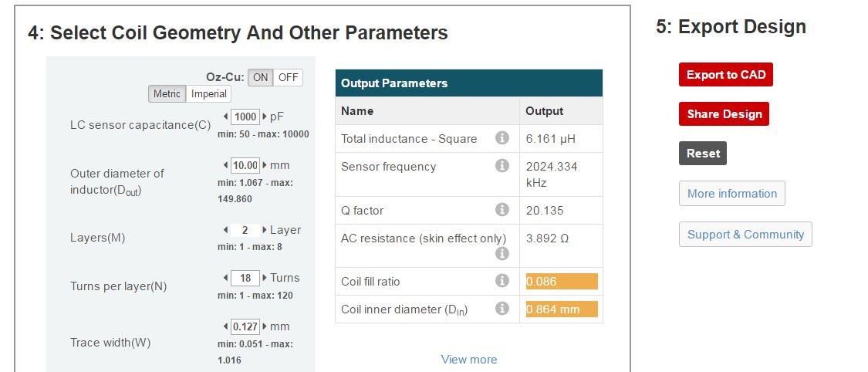Screen dimensions: 868x372
Task: Click info icon beside Q factor
Action: pos(502,210)
